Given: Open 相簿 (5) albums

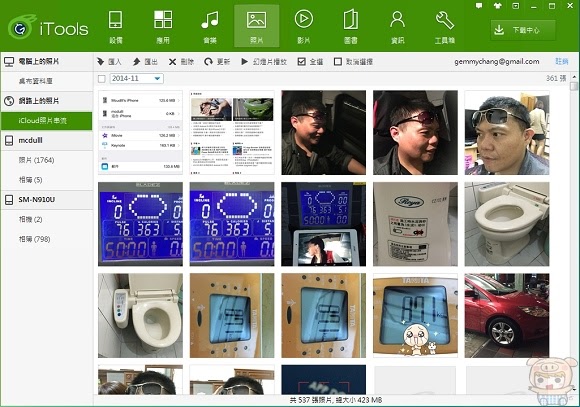Looking at the screenshot, I should click(47, 180).
